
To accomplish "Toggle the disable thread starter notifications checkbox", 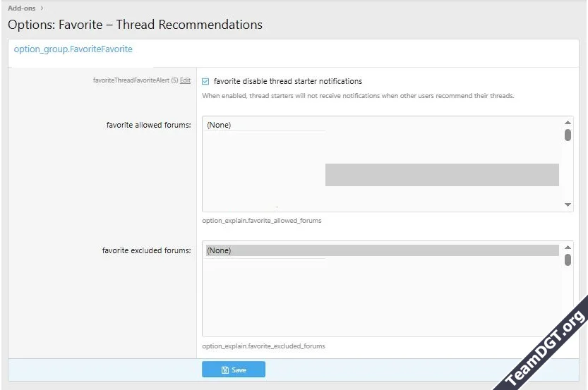I will [205, 81].
